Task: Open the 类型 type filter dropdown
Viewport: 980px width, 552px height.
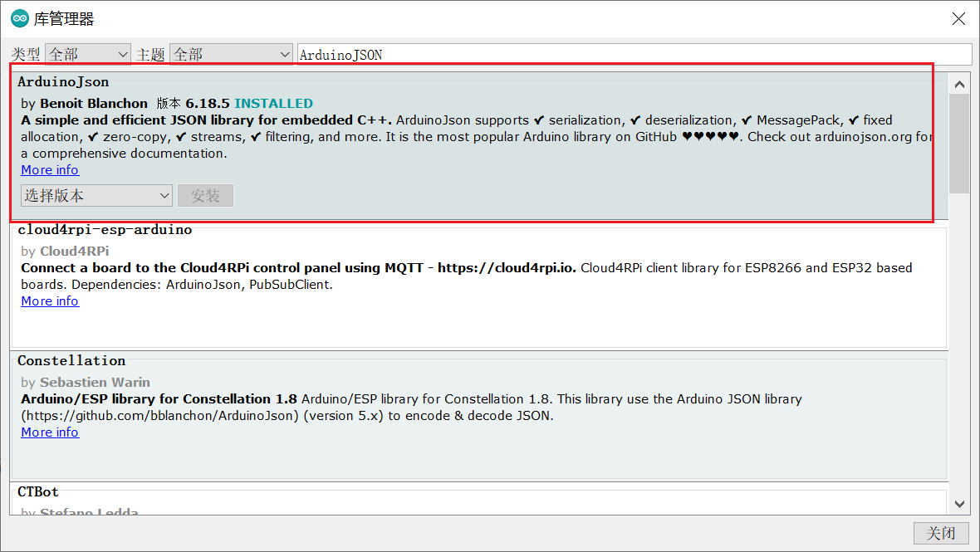Action: (87, 54)
